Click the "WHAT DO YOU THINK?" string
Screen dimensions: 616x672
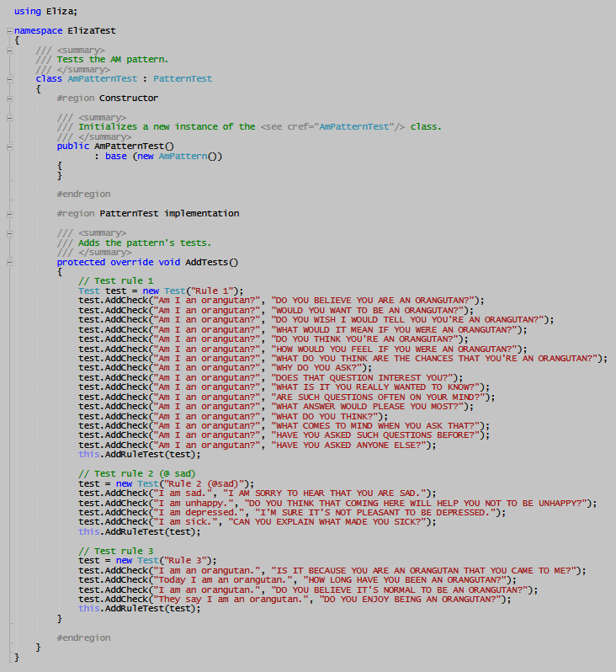point(327,416)
